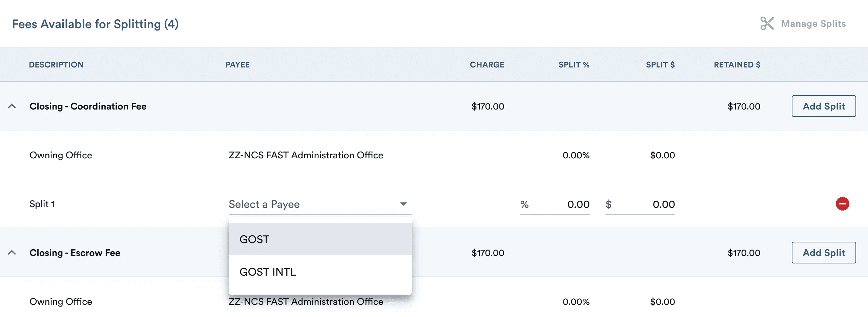Click the Manage Splits link text
The image size is (868, 317).
click(813, 24)
